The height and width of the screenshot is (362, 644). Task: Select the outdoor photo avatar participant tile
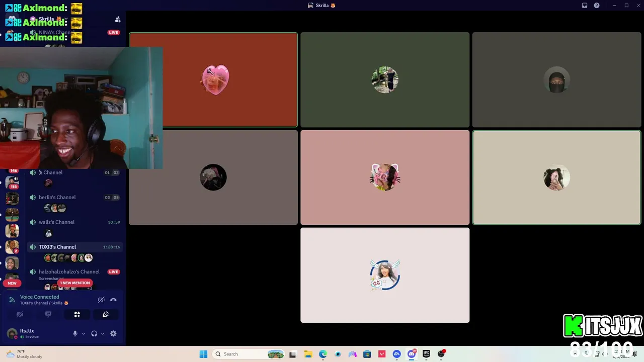point(385,79)
